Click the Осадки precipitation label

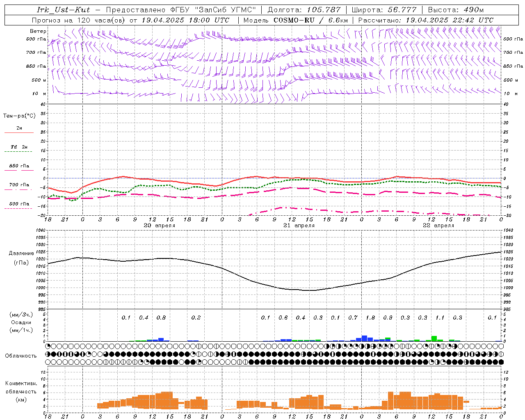[x=21, y=322]
